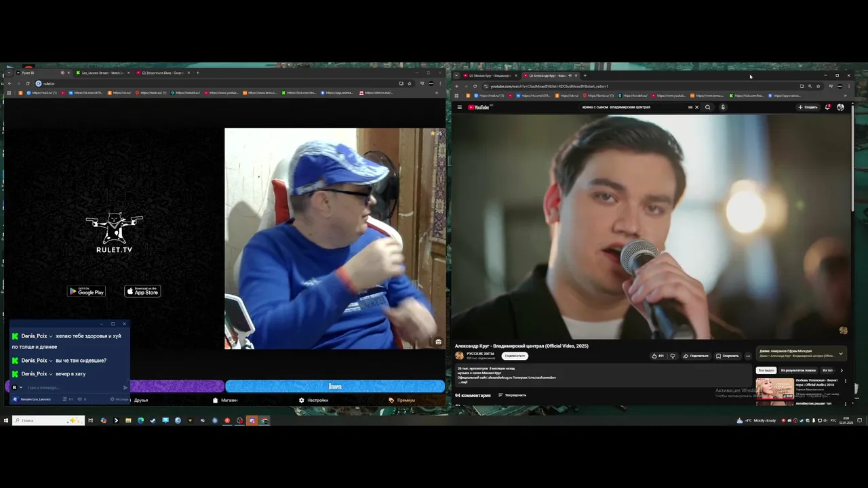The image size is (868, 488).
Task: Open tab search dropdown in YouTube browser
Action: click(456, 75)
